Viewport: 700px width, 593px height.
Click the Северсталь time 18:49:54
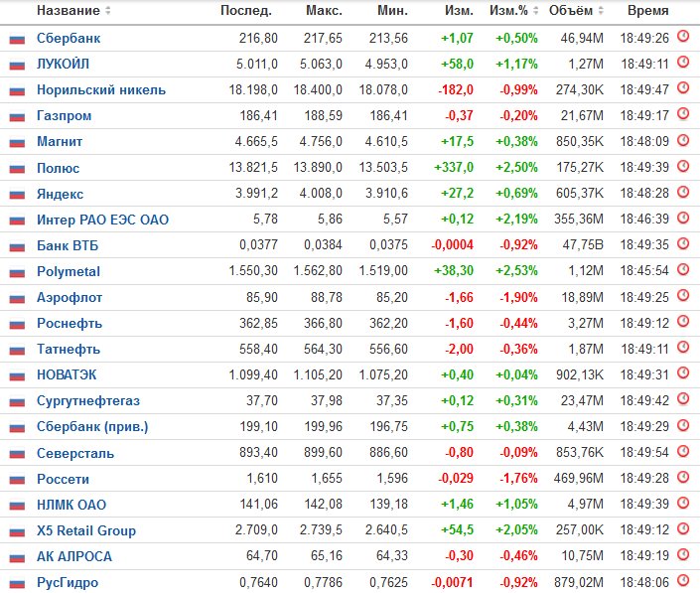coord(644,452)
